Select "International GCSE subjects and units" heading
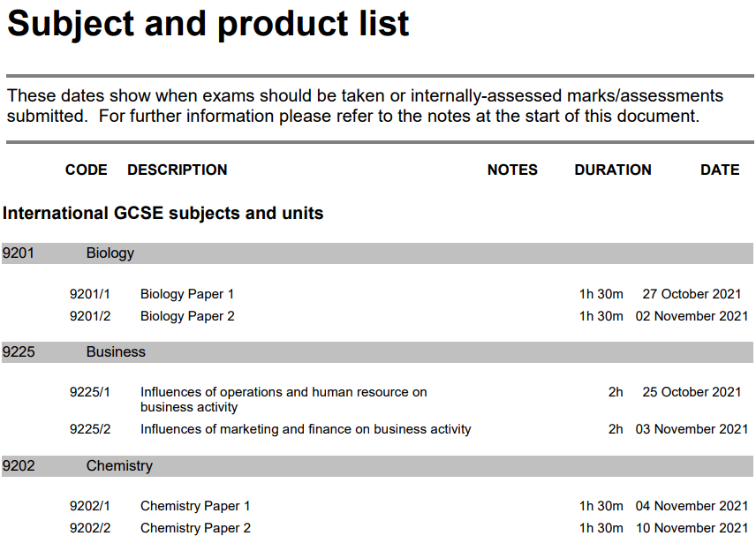 163,213
